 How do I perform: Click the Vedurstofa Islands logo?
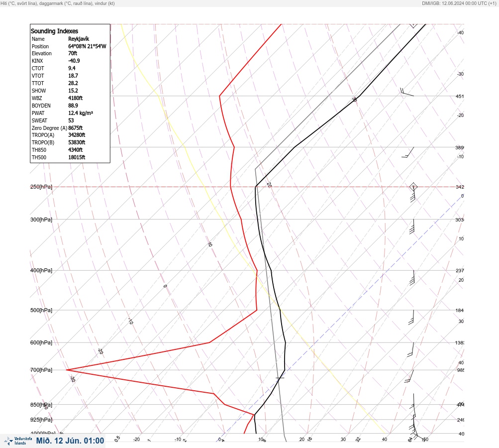coord(18,441)
